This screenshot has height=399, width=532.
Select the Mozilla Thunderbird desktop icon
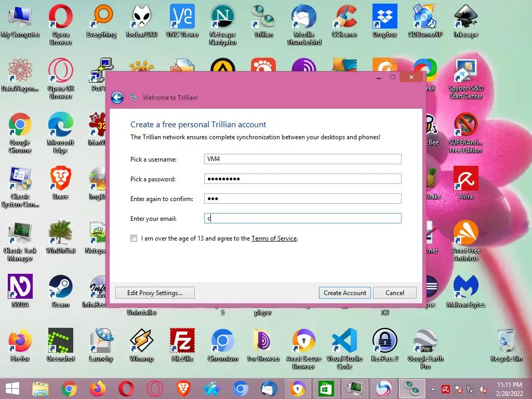pos(304,24)
